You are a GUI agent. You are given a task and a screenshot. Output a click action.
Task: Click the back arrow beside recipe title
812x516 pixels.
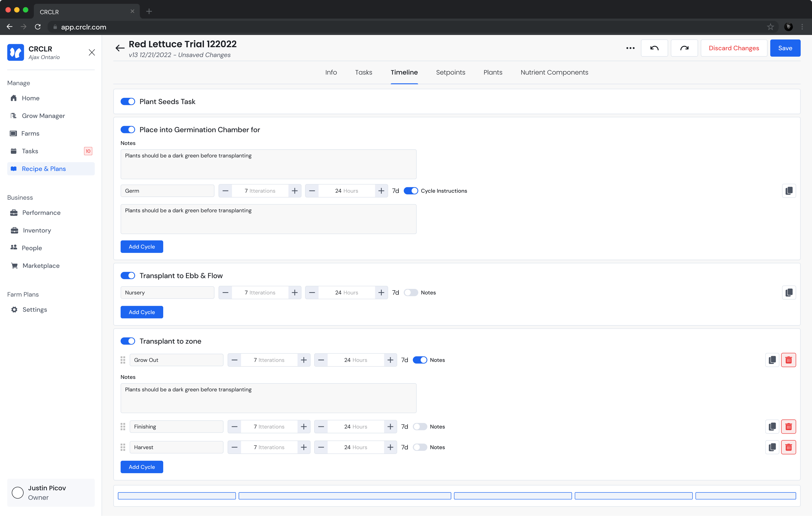(120, 48)
